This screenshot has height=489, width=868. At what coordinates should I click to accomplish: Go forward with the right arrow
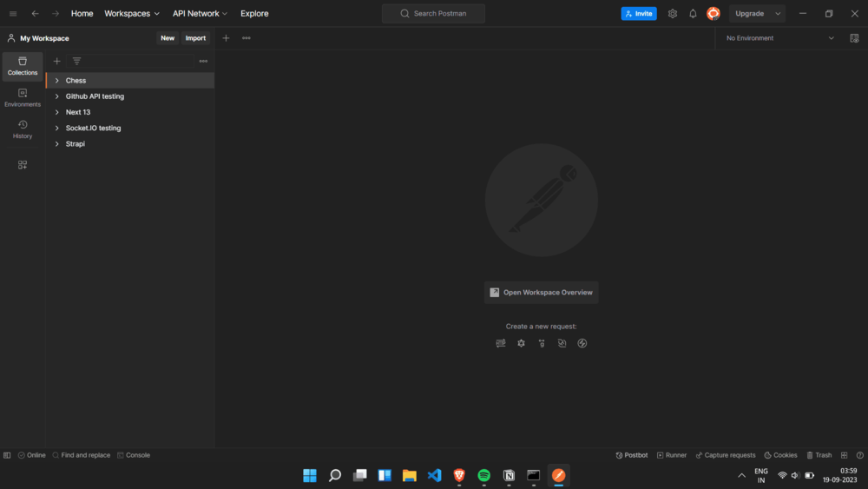point(56,14)
